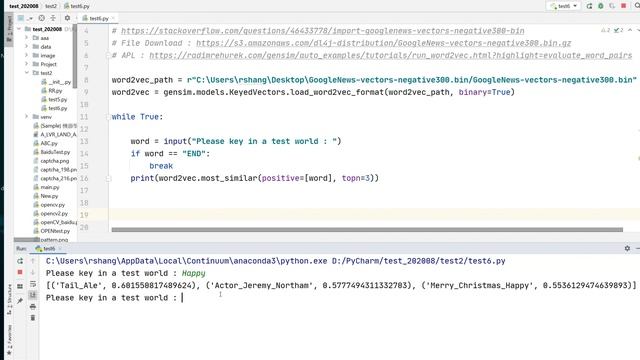Stop the process with top toolbar red square
Screen dimensions: 640x360
click(x=623, y=6)
